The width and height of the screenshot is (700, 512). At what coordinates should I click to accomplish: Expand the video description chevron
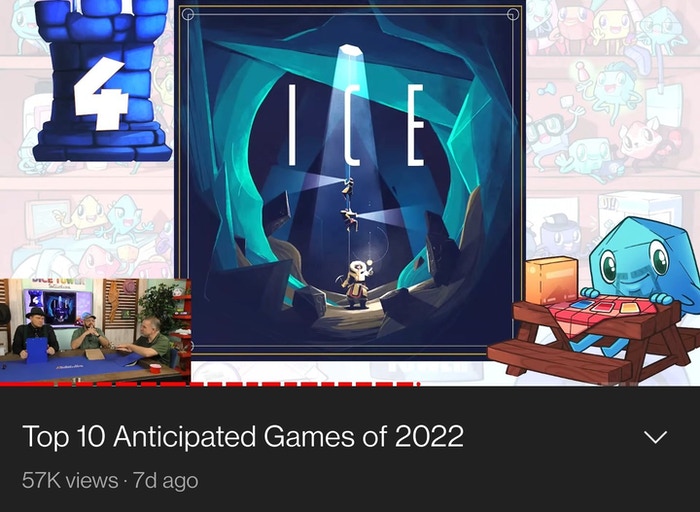click(655, 437)
